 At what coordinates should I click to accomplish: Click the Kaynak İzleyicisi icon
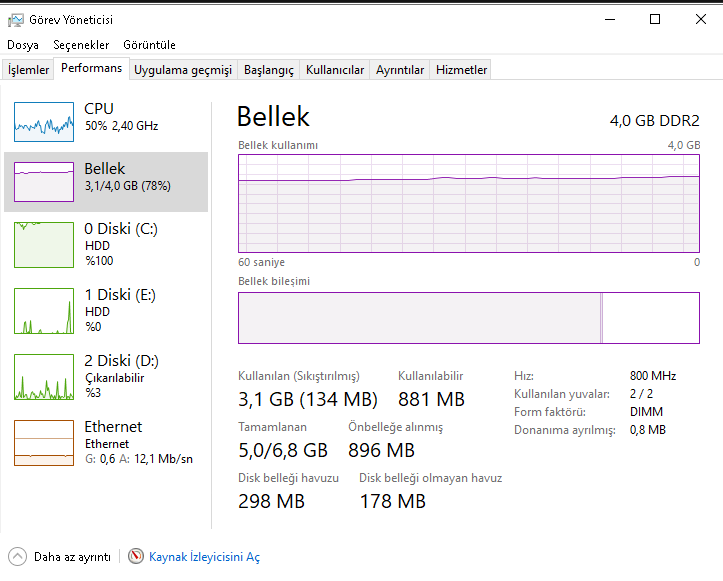coord(136,556)
